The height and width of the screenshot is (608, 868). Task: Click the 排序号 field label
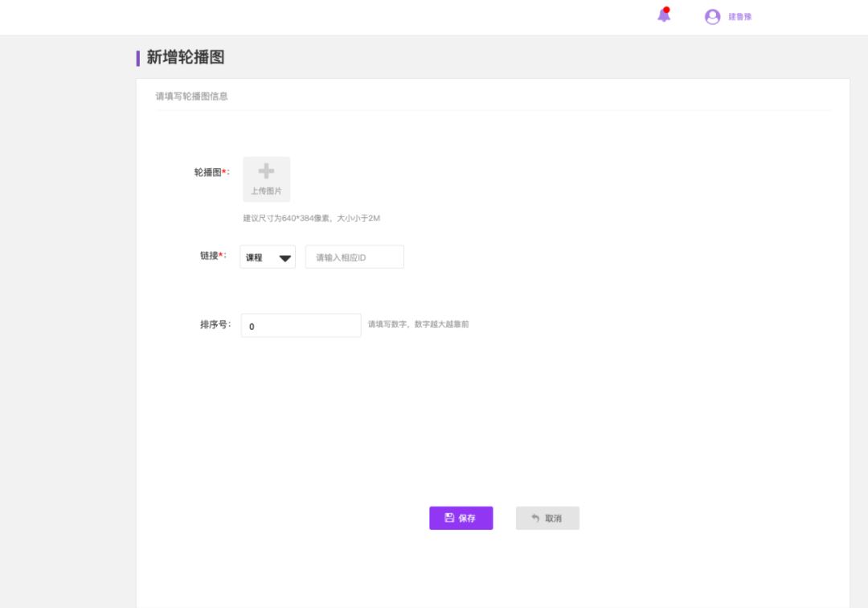(x=215, y=325)
